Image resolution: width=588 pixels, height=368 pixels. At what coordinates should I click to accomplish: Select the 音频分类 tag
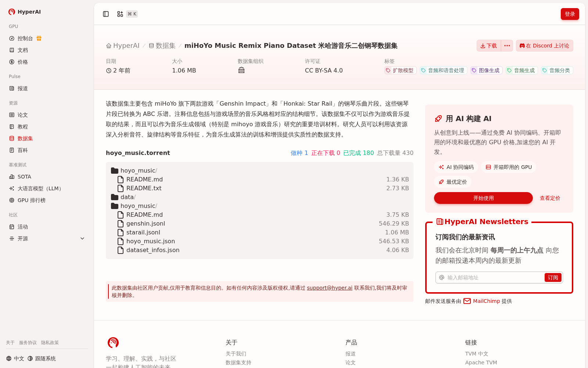click(557, 70)
